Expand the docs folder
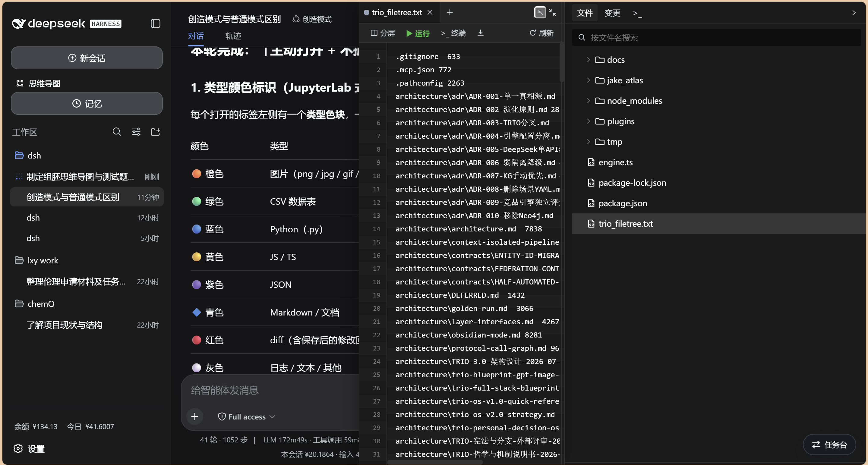The height and width of the screenshot is (465, 868). [588, 60]
